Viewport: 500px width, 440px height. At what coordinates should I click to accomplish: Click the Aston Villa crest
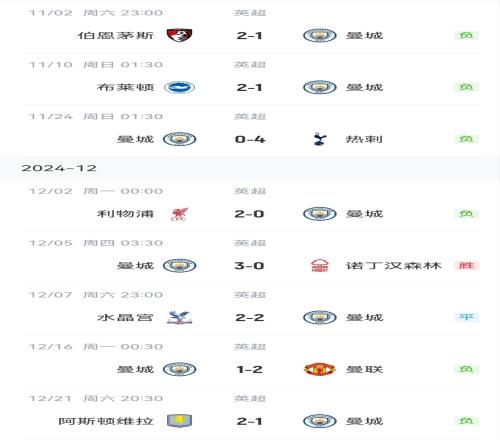pos(179,421)
